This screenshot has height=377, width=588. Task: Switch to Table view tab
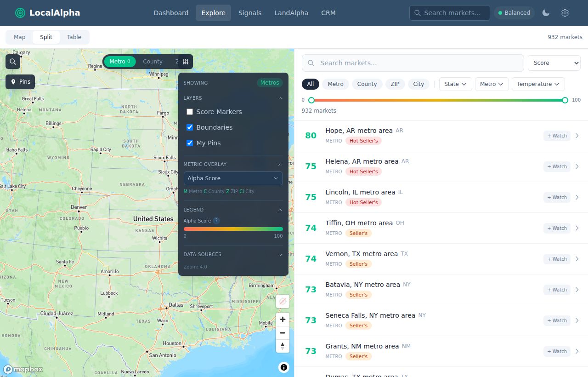[x=74, y=37]
